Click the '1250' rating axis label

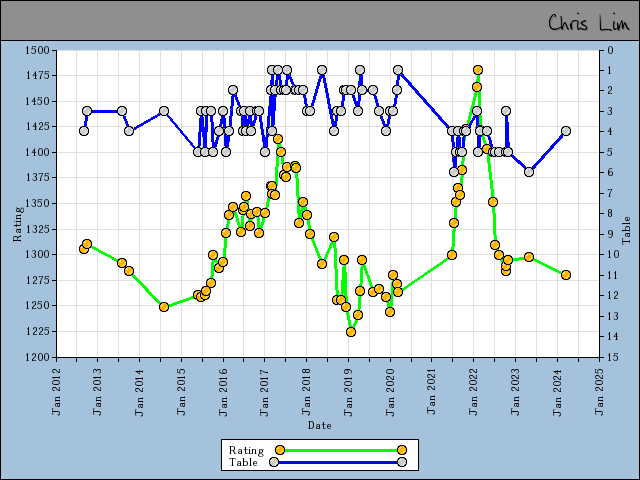[37, 305]
